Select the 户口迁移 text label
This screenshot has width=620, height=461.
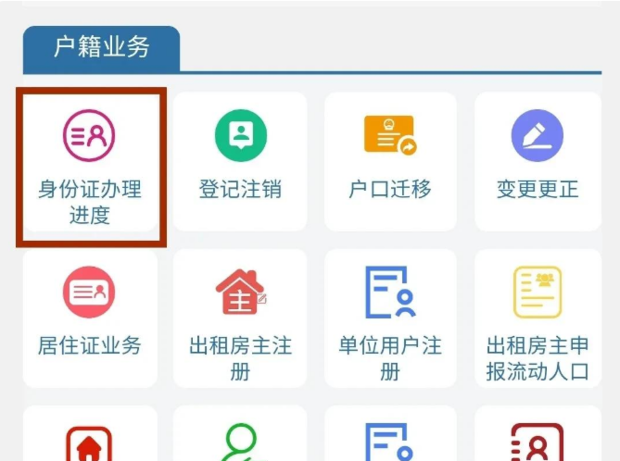pos(390,189)
